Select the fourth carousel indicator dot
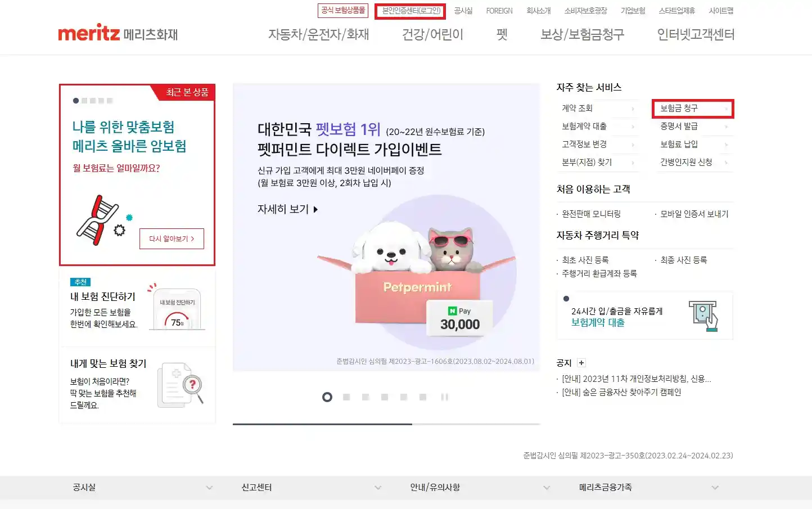The width and height of the screenshot is (812, 509). point(385,397)
